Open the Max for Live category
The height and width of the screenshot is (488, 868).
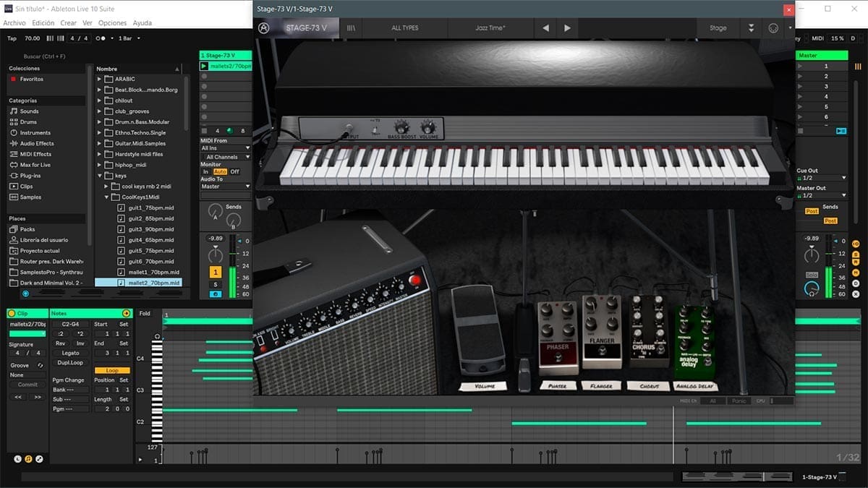[x=30, y=165]
